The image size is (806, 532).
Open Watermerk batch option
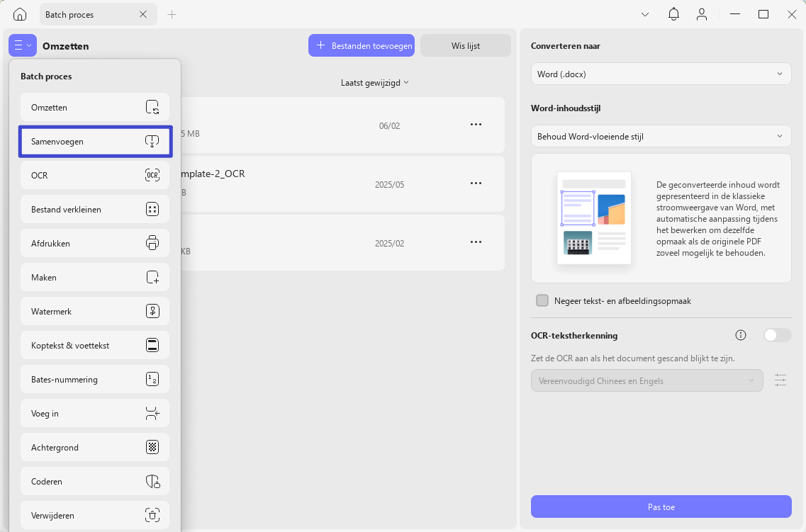(95, 311)
